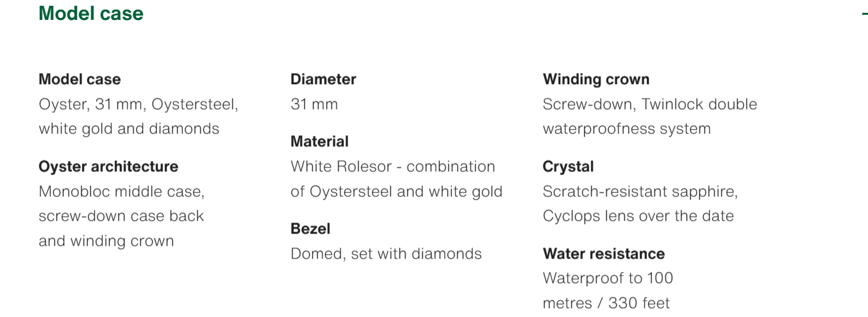The width and height of the screenshot is (868, 317).
Task: Select the Oyster architecture label
Action: 108,167
